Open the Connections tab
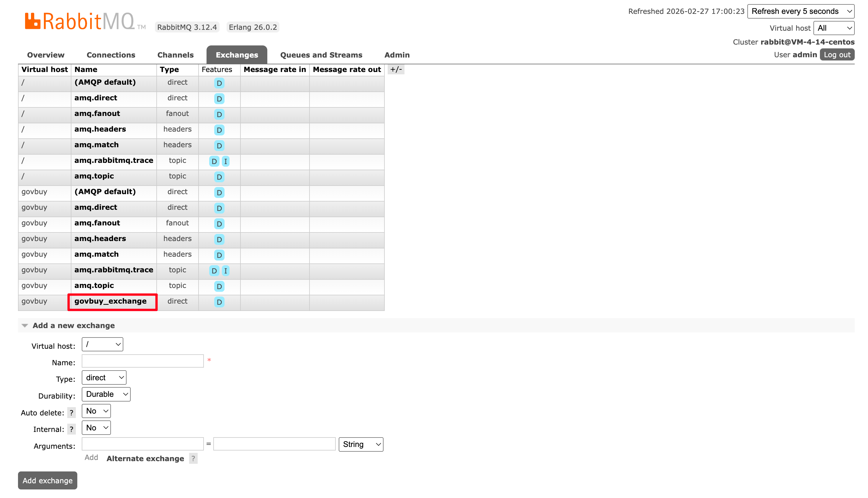The image size is (868, 498). coord(111,55)
